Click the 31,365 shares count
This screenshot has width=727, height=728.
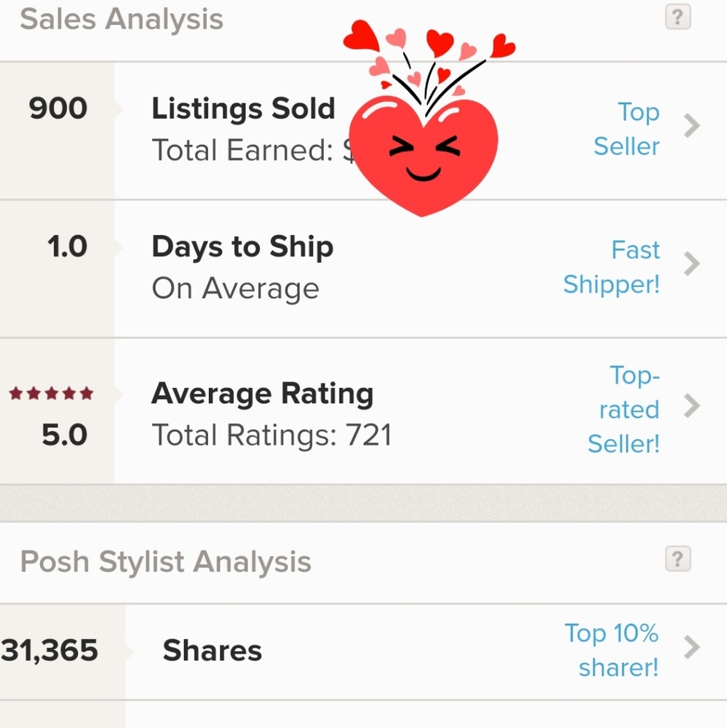[x=49, y=650]
